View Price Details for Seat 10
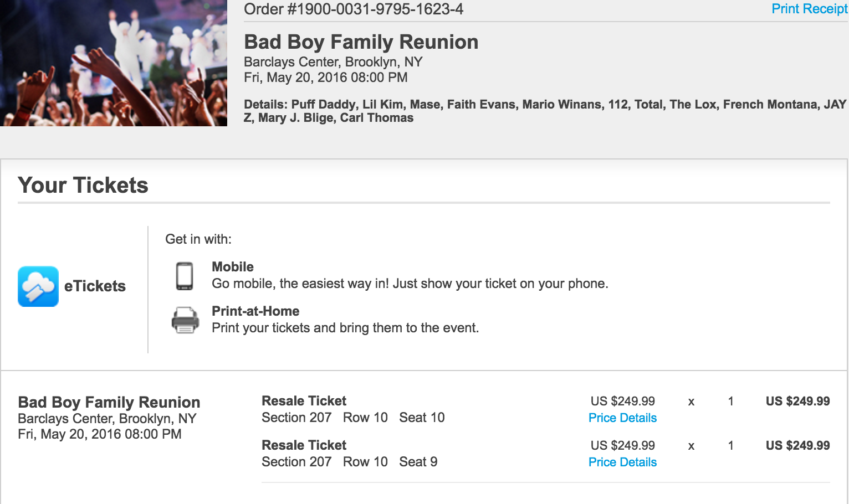 [x=622, y=418]
